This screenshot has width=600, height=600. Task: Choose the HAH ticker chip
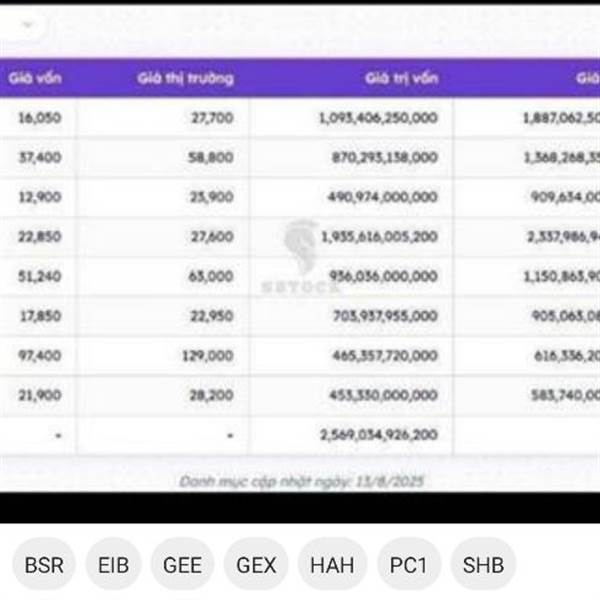click(x=332, y=565)
